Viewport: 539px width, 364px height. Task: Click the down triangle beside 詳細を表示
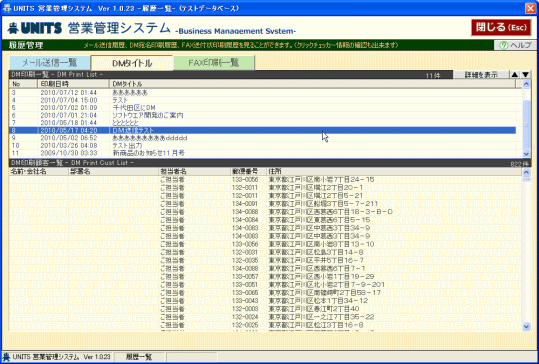[x=525, y=75]
